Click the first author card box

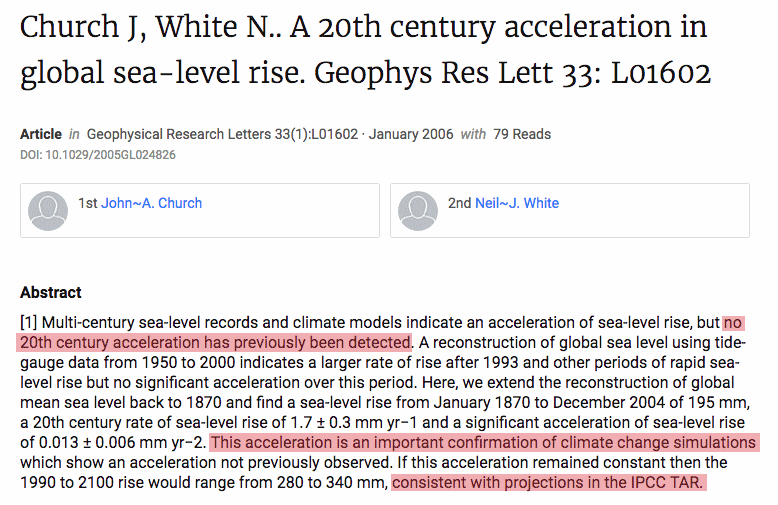tap(200, 210)
